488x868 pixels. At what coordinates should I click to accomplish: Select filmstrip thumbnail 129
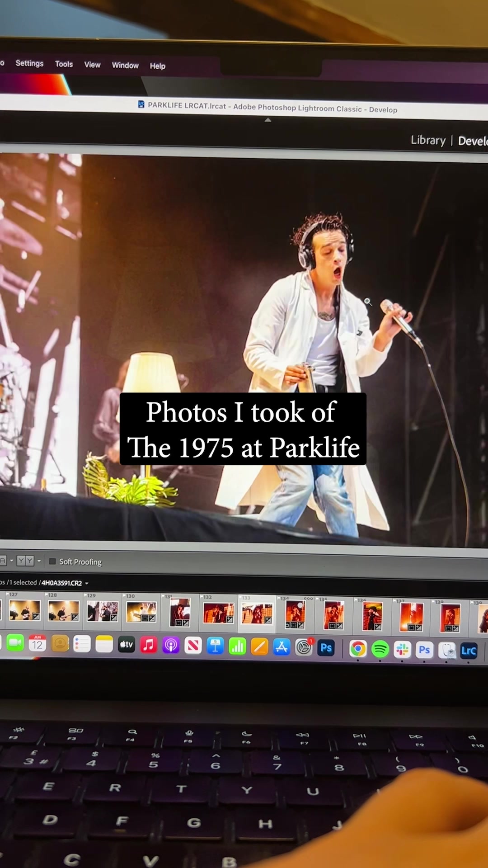tap(102, 611)
